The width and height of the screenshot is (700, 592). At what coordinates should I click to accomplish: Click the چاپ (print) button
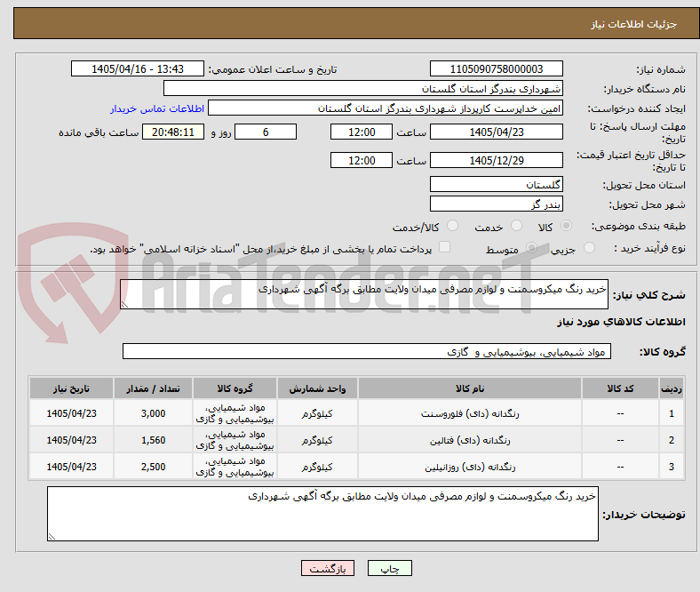(x=389, y=568)
